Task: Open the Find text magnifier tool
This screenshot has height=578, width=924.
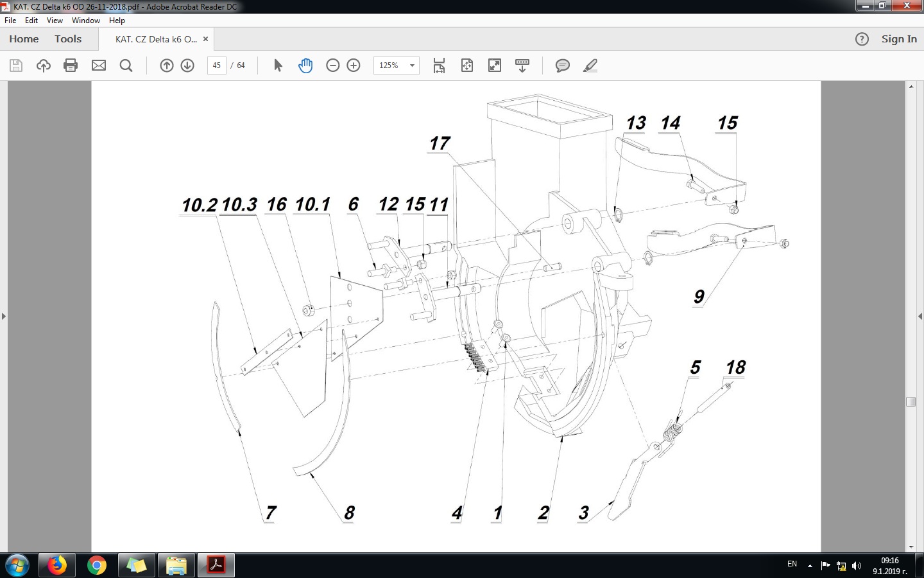Action: (126, 66)
